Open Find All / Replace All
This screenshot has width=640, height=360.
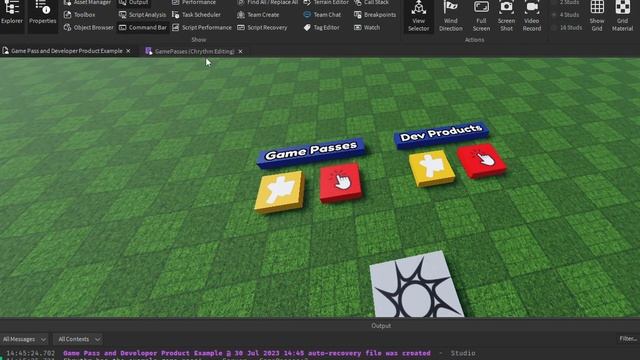click(x=268, y=2)
